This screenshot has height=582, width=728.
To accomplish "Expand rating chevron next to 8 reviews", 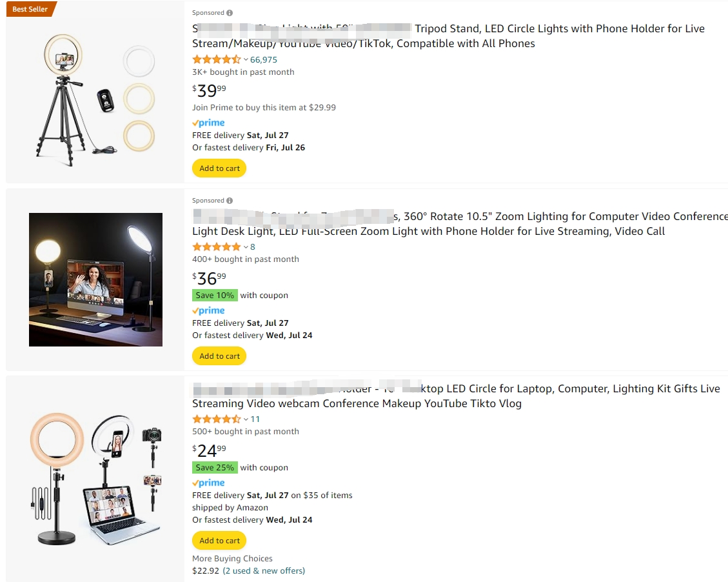I will coord(246,247).
